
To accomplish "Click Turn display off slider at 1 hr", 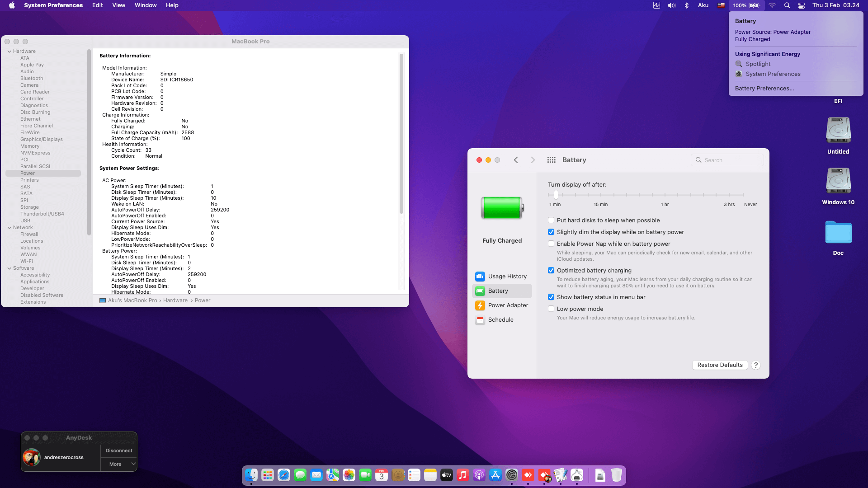I will [665, 195].
